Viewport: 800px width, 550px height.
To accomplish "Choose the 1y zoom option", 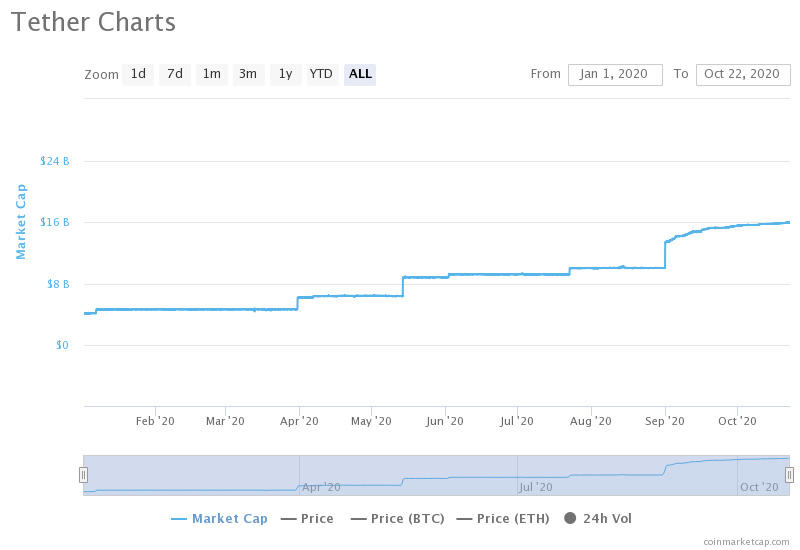I will [285, 74].
